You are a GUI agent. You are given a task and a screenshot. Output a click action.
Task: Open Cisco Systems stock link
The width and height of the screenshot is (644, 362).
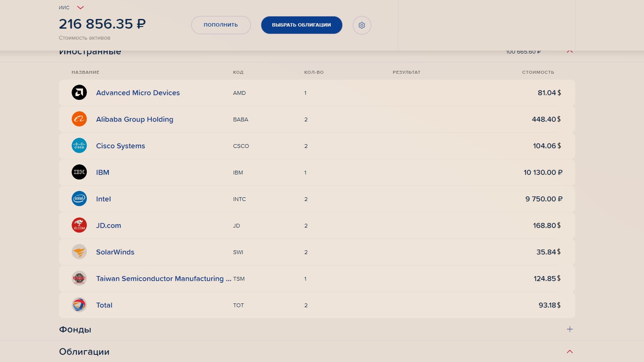pyautogui.click(x=121, y=146)
